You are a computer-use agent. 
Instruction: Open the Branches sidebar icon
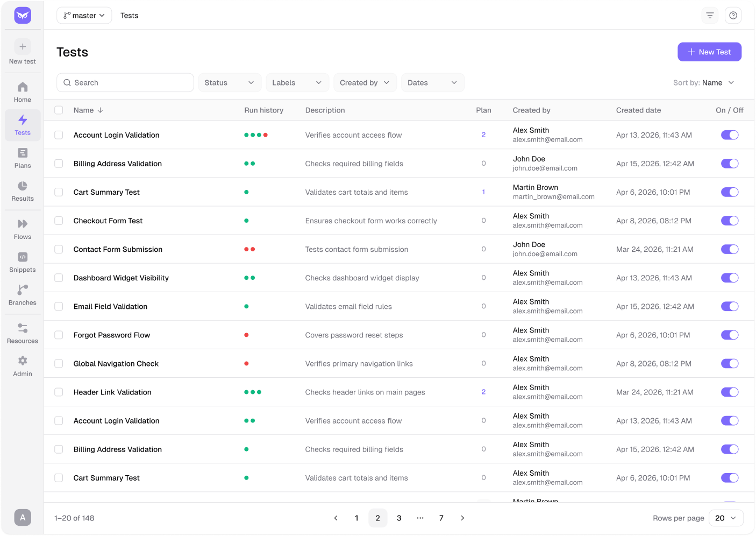23,290
